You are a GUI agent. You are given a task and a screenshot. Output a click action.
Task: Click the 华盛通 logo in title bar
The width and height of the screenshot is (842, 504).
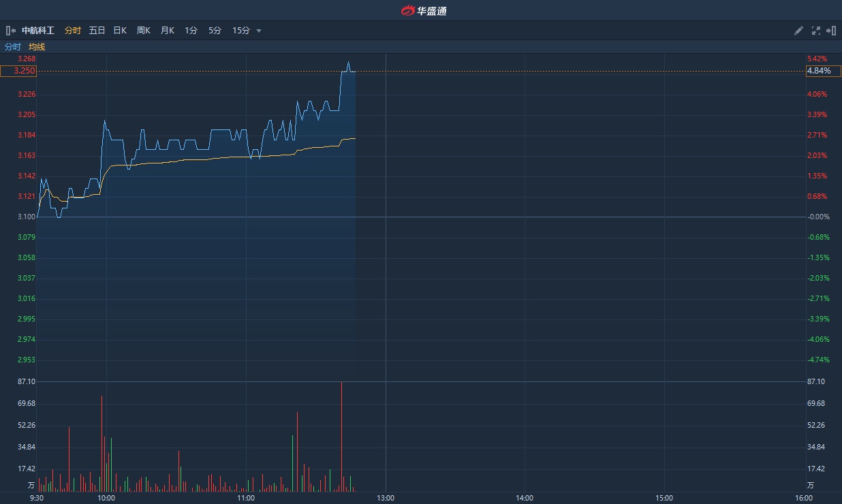423,10
